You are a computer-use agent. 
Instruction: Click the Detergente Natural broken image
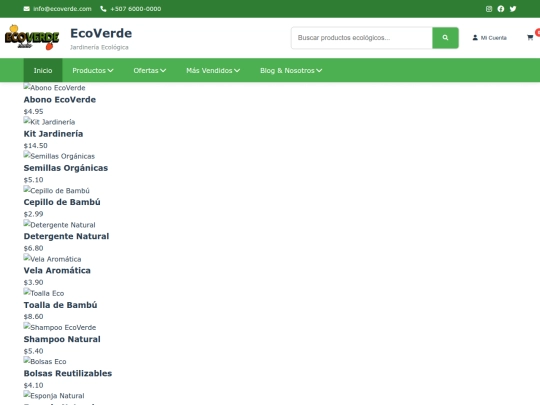pyautogui.click(x=60, y=225)
